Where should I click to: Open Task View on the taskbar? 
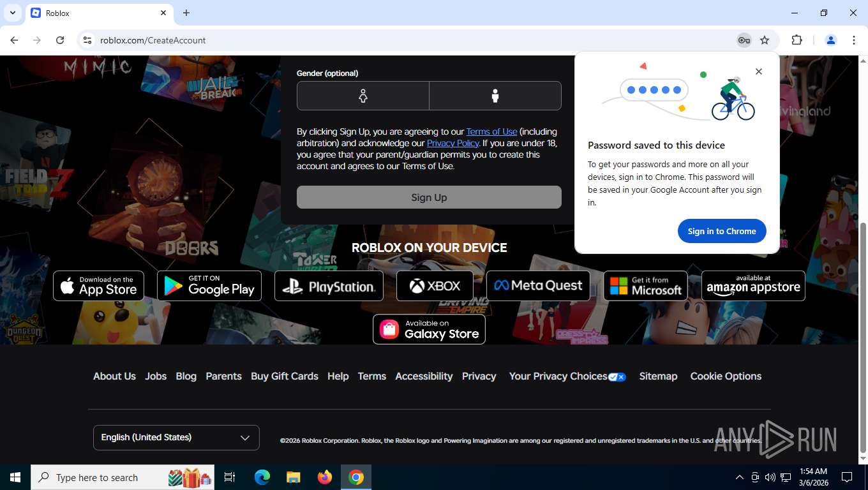coord(230,477)
